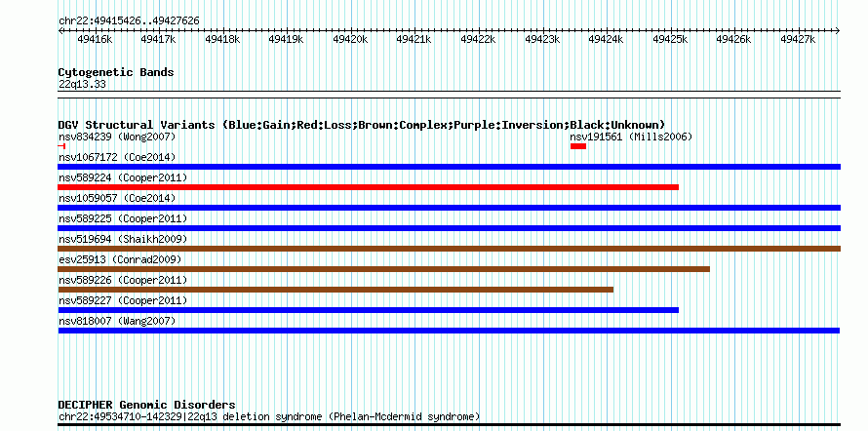Image resolution: width=868 pixels, height=431 pixels.
Task: Click the red loss bar under nsv589224
Action: click(x=368, y=187)
